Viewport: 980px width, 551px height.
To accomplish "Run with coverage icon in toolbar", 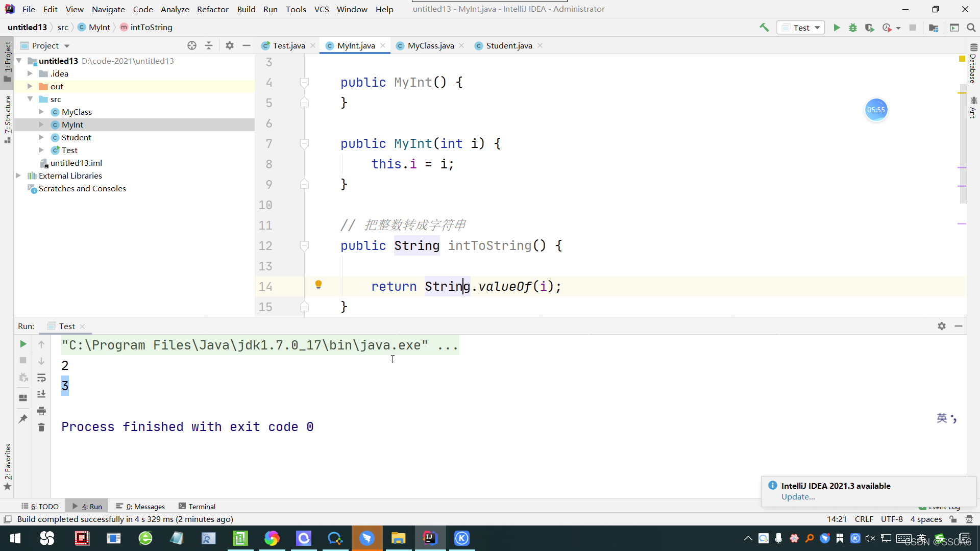I will (869, 28).
